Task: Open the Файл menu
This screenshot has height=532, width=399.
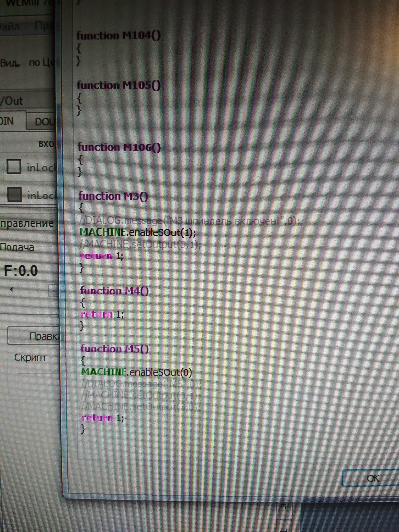Action: [10, 27]
